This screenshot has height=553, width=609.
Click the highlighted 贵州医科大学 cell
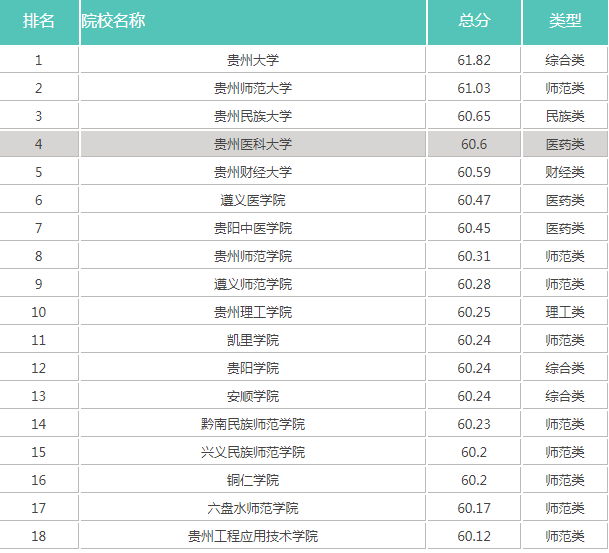tap(253, 144)
